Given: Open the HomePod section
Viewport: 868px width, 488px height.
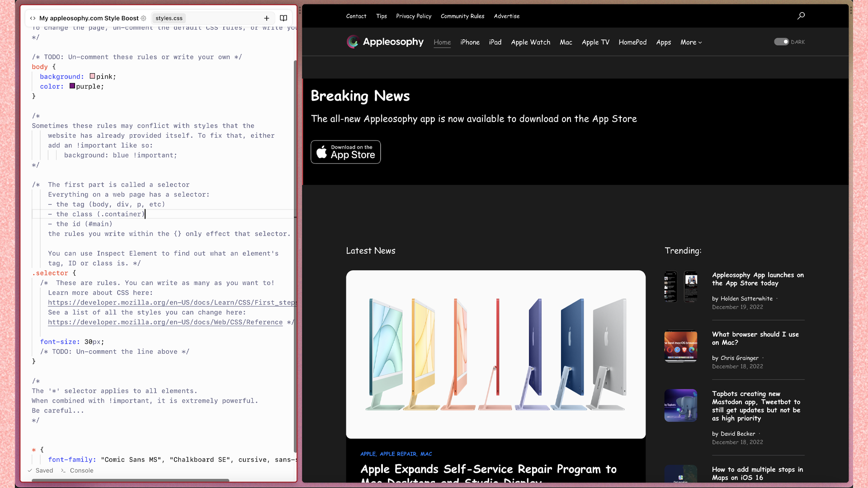Looking at the screenshot, I should [x=632, y=42].
